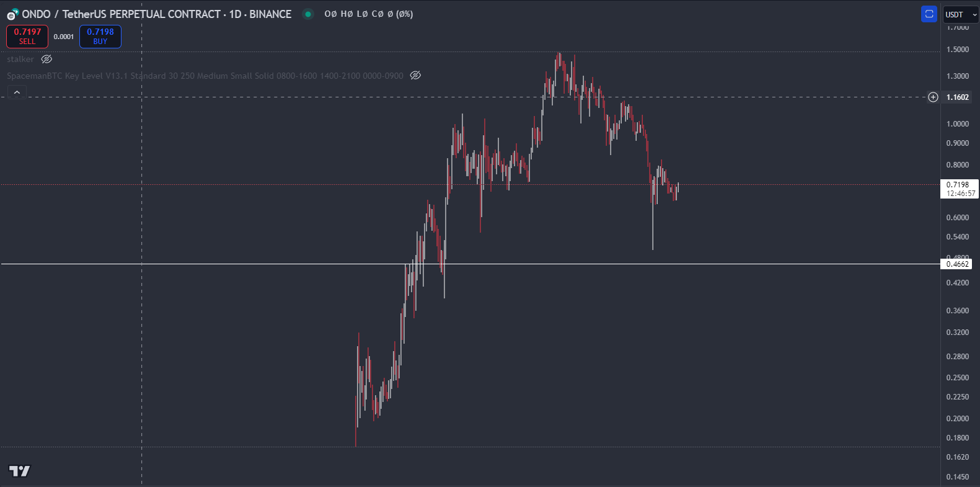980x487 pixels.
Task: Select the stalker indicator label
Action: click(20, 60)
